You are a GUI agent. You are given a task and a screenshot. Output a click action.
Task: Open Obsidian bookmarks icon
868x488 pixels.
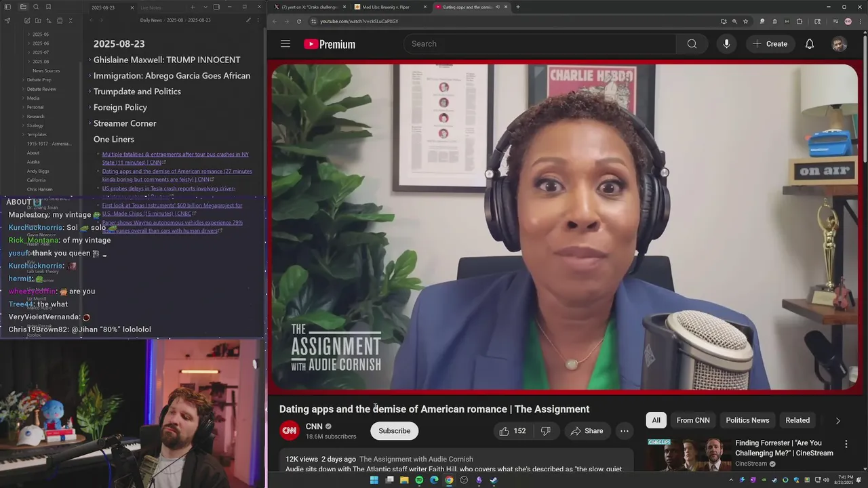tap(48, 7)
